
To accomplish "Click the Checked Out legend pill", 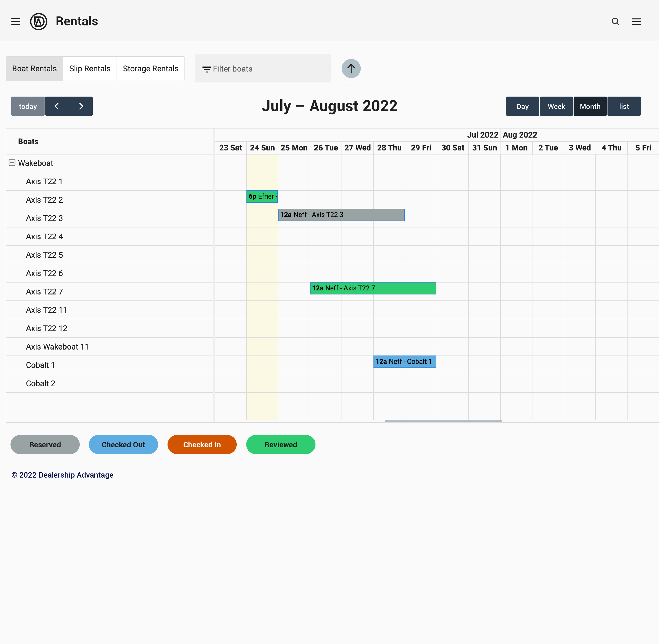I will pos(123,444).
